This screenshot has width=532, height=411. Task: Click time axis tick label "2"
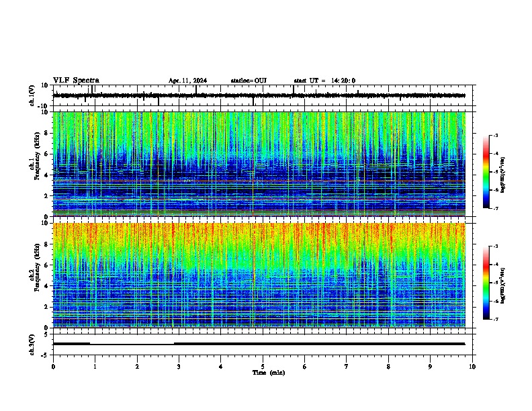coord(137,367)
